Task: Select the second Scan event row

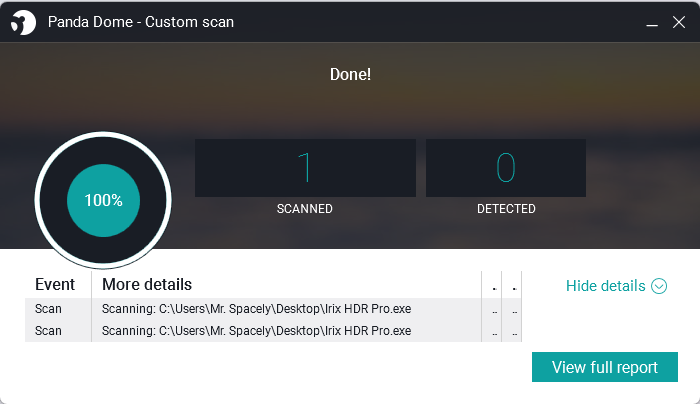Action: pyautogui.click(x=48, y=331)
